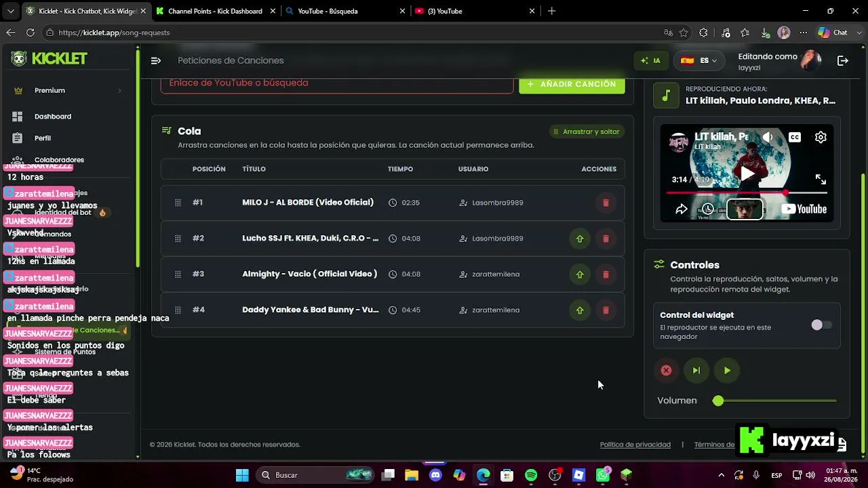
Task: Move Almighty - Vacío up one position
Action: [580, 274]
